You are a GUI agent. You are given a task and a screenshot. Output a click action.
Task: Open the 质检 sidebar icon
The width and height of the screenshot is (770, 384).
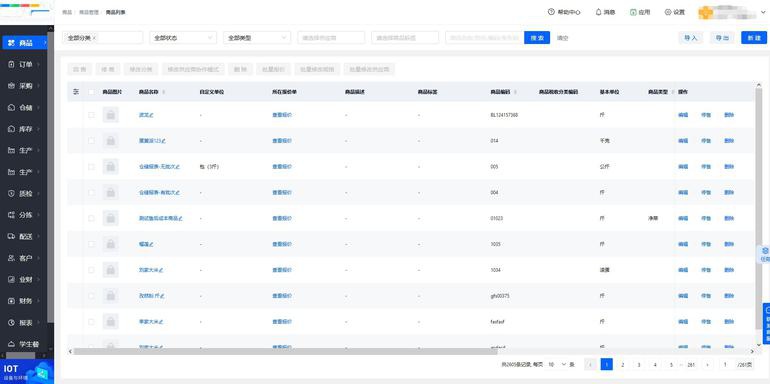[12, 193]
